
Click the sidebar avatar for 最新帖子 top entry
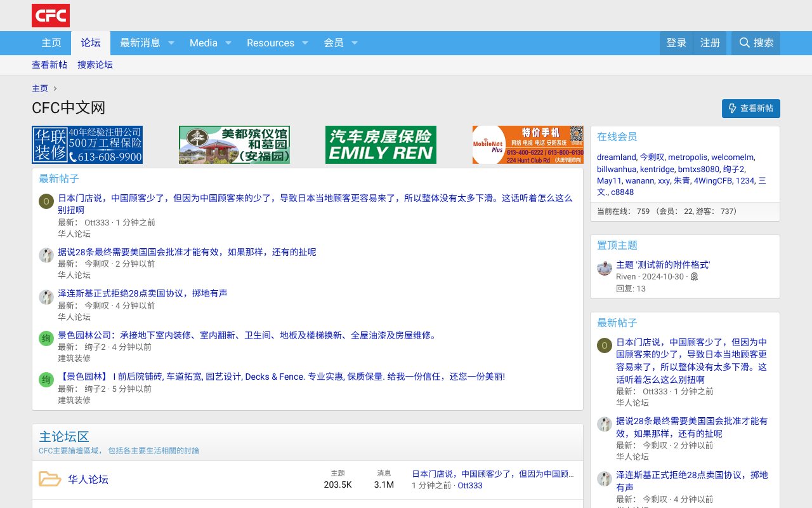[x=604, y=346]
